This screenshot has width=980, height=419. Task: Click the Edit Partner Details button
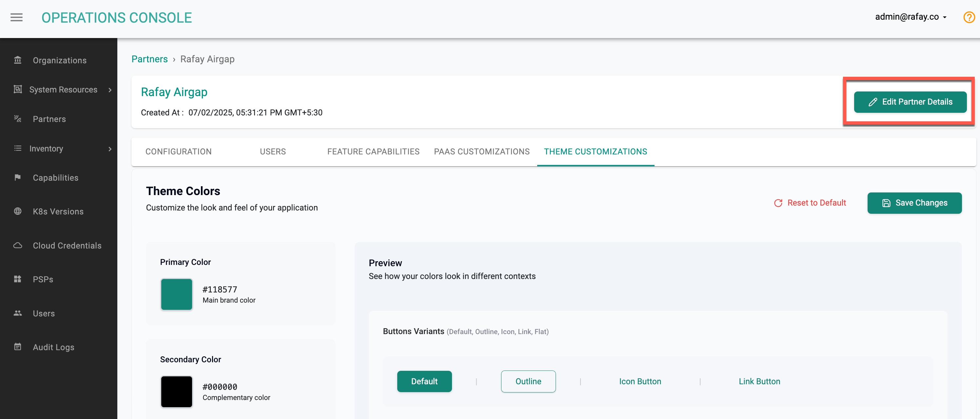point(910,102)
